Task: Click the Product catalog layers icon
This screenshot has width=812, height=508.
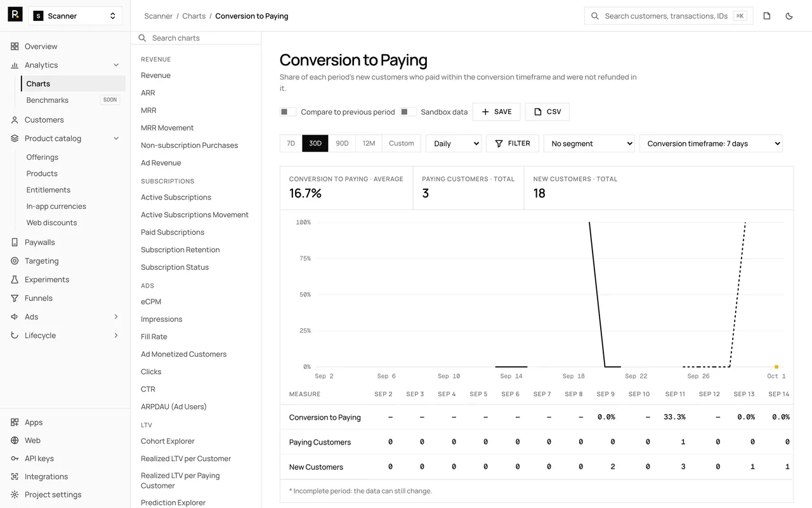Action: coord(15,138)
